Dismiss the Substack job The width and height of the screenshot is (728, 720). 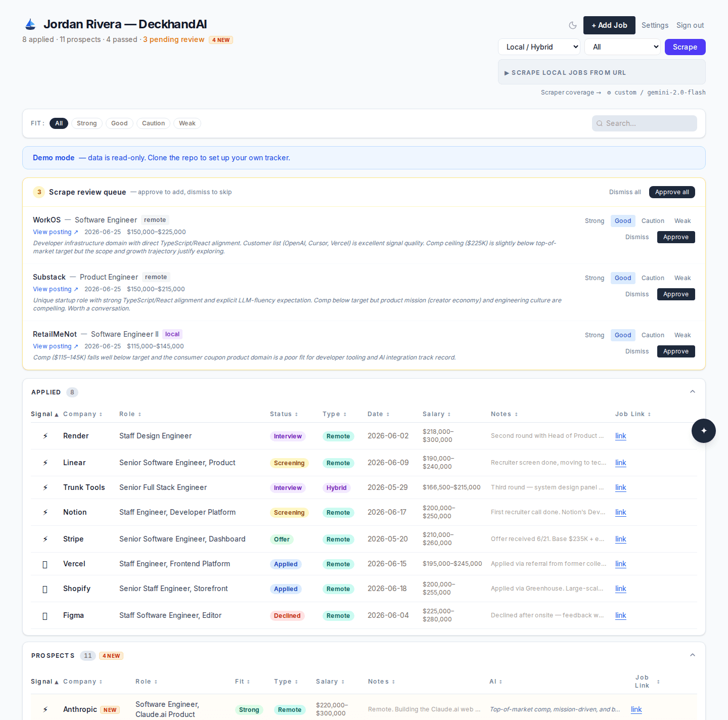(637, 294)
